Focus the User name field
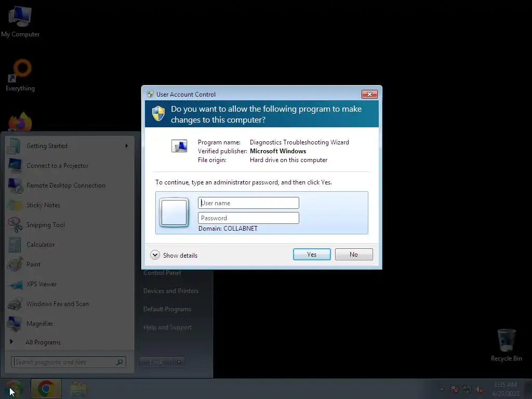The width and height of the screenshot is (532, 399). coord(248,203)
